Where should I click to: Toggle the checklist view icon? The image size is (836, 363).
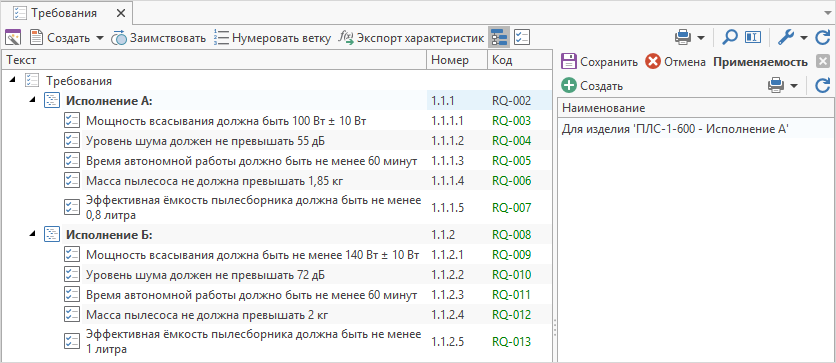pyautogui.click(x=521, y=38)
